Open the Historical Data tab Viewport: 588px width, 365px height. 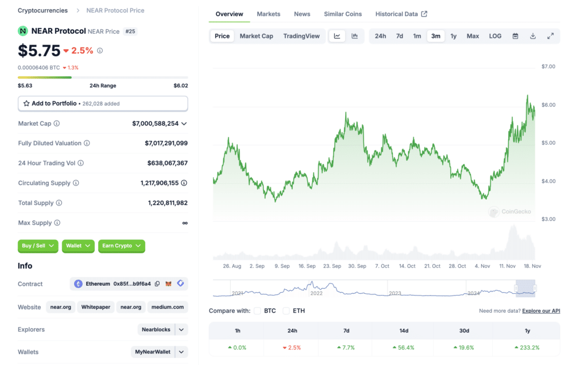396,14
